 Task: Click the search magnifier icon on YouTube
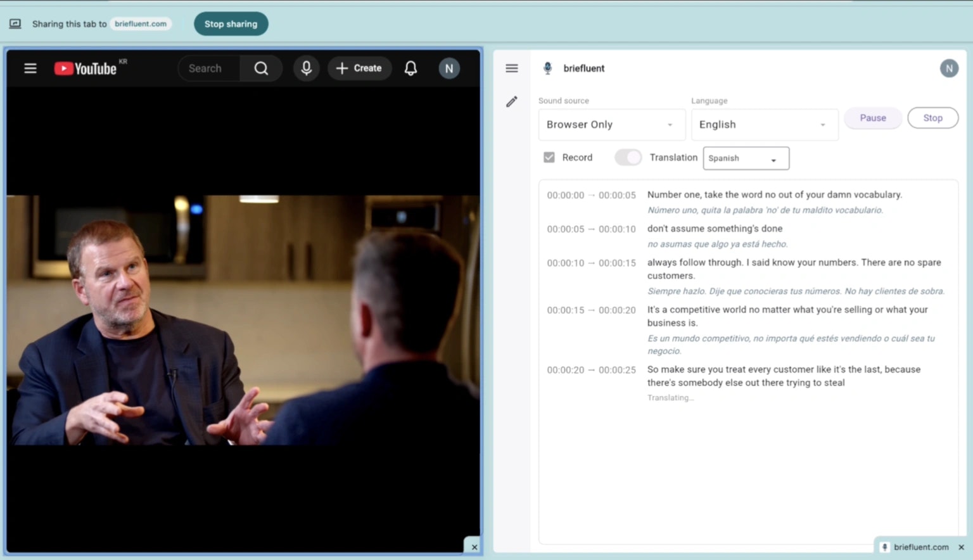tap(260, 68)
